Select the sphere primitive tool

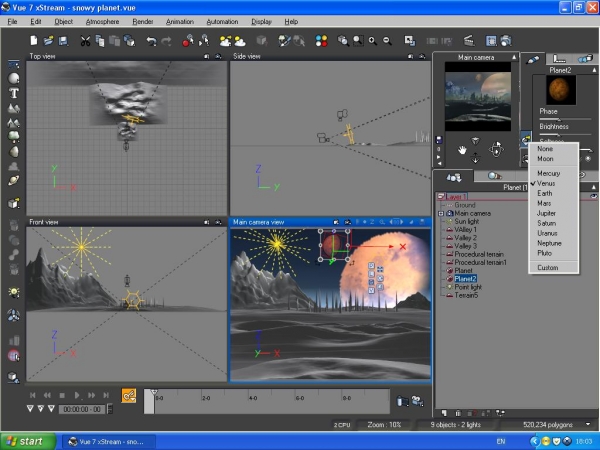[x=14, y=78]
